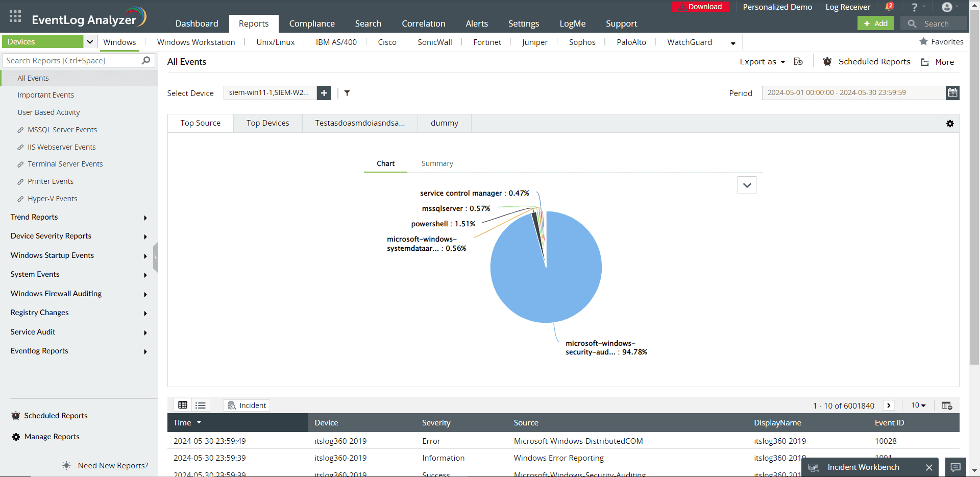Screen dimensions: 980x477
Task: Switch to table grid view icon
Action: coord(183,405)
